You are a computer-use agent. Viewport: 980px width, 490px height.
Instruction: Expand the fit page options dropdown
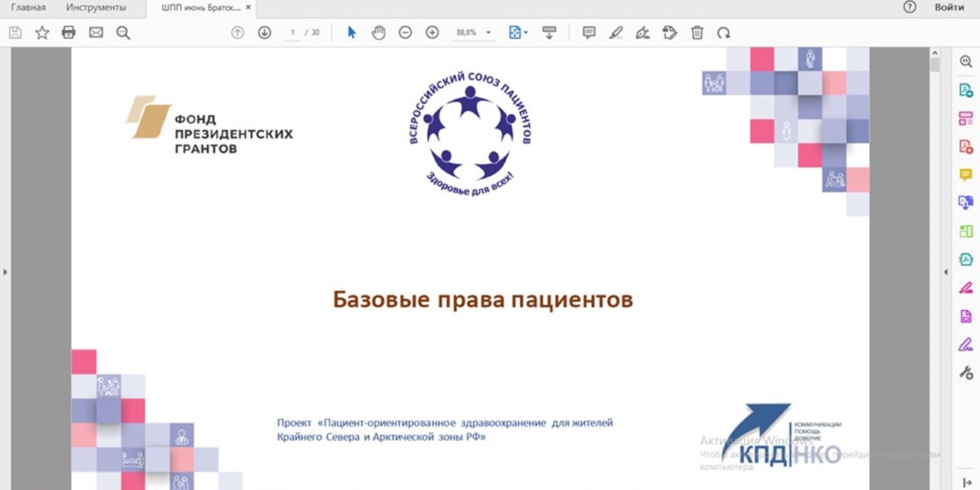pos(526,33)
